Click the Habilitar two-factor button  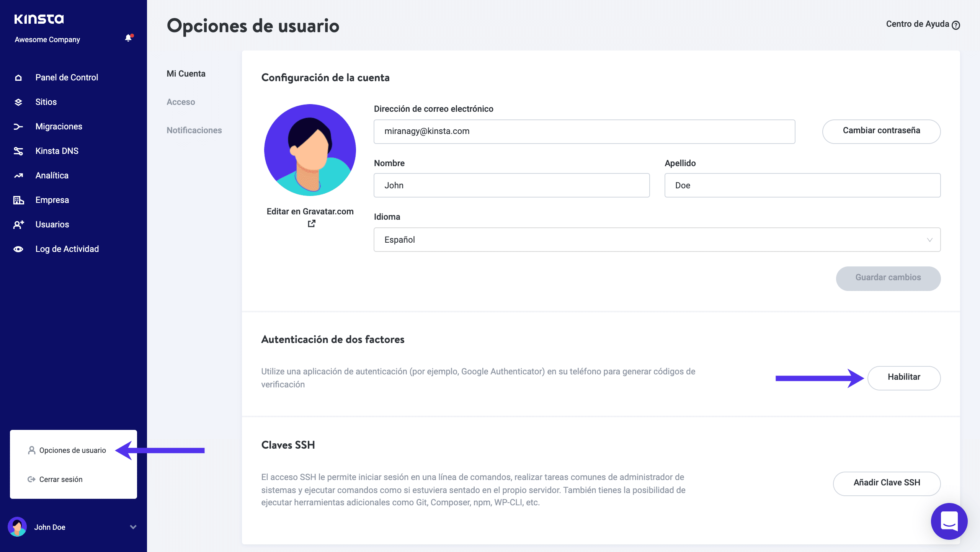pyautogui.click(x=903, y=377)
